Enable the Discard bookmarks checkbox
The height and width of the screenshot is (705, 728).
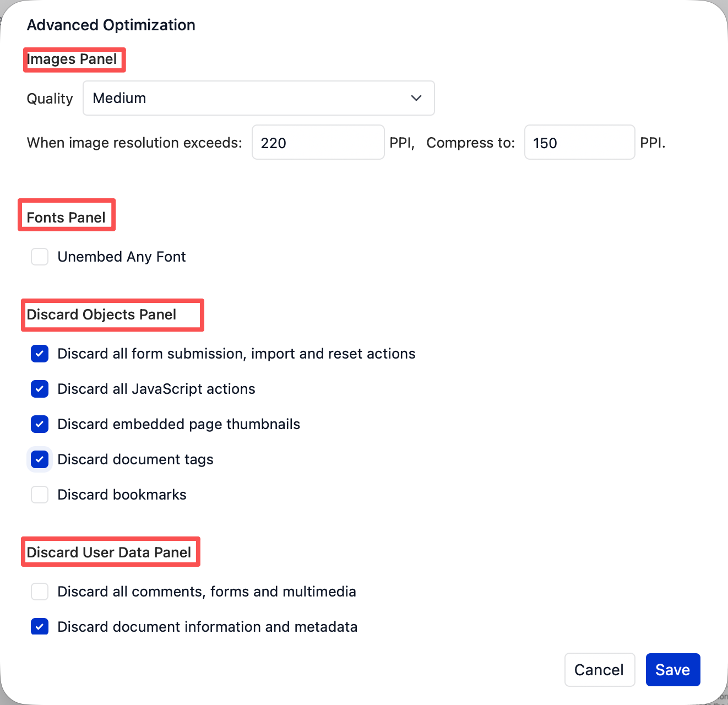tap(40, 495)
